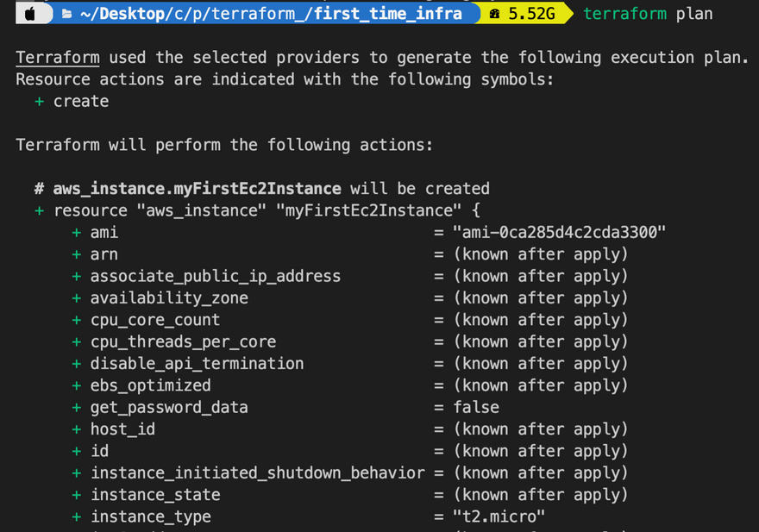The image size is (759, 532).
Task: Click the ebs_optimized attribute name
Action: pos(150,385)
